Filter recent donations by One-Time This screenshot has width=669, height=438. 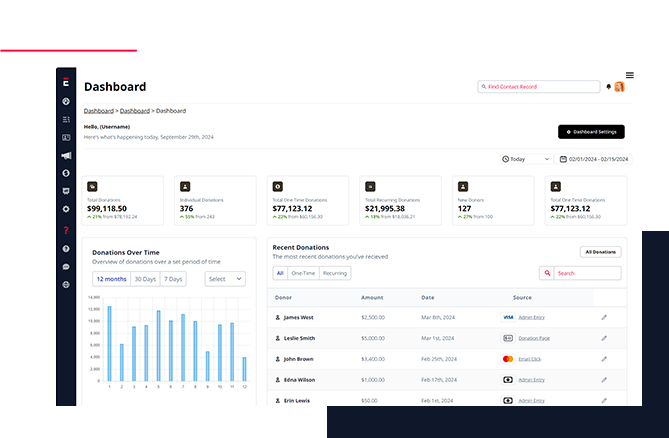pos(303,273)
